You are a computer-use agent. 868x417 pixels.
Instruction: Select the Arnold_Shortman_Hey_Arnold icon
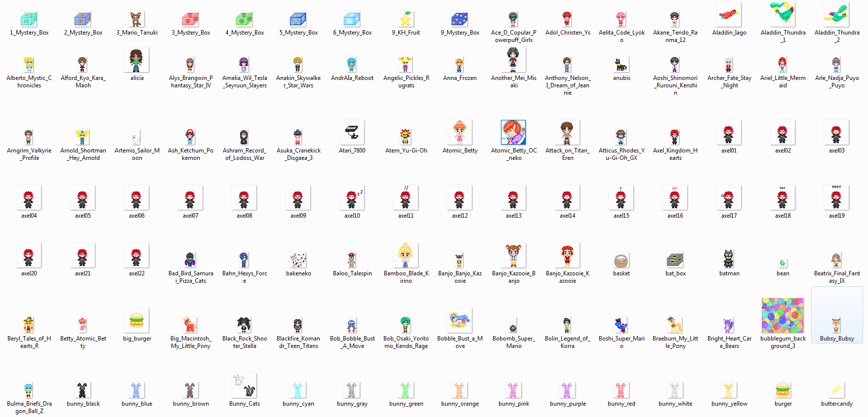click(83, 137)
